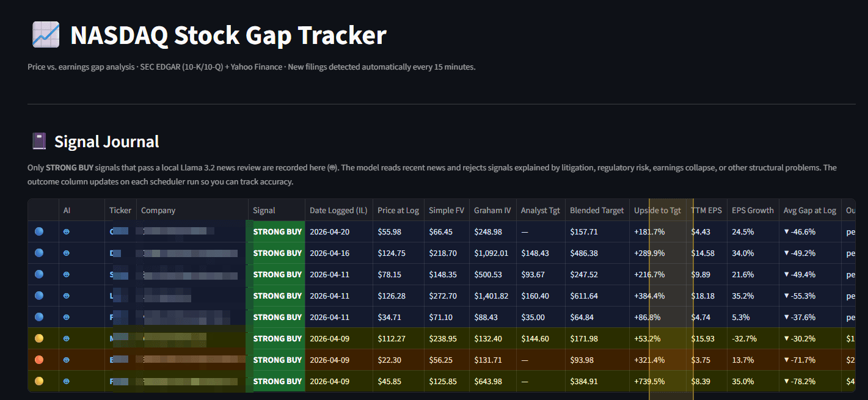The height and width of the screenshot is (400, 868).
Task: Sort by the Company column header
Action: [x=192, y=210]
